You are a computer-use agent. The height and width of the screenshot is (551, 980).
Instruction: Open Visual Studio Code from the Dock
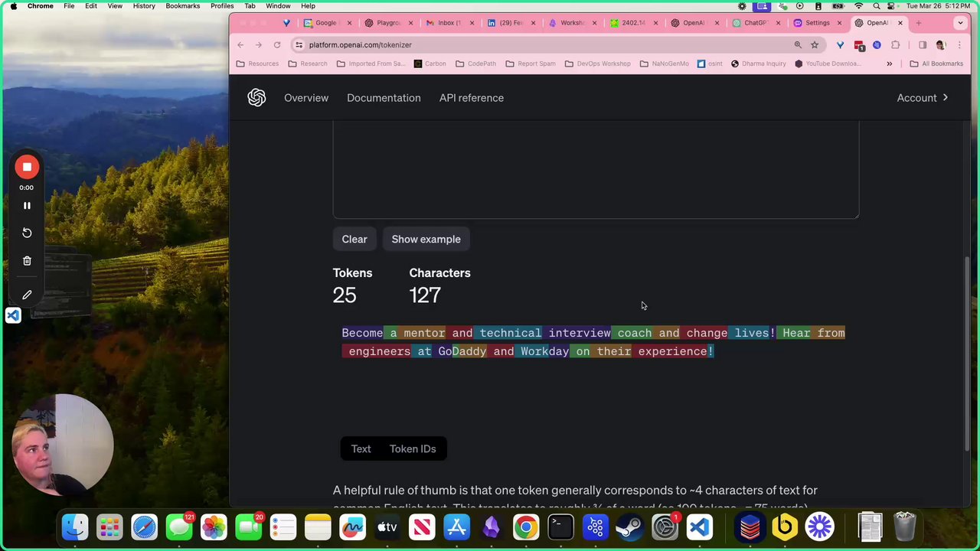pos(699,527)
